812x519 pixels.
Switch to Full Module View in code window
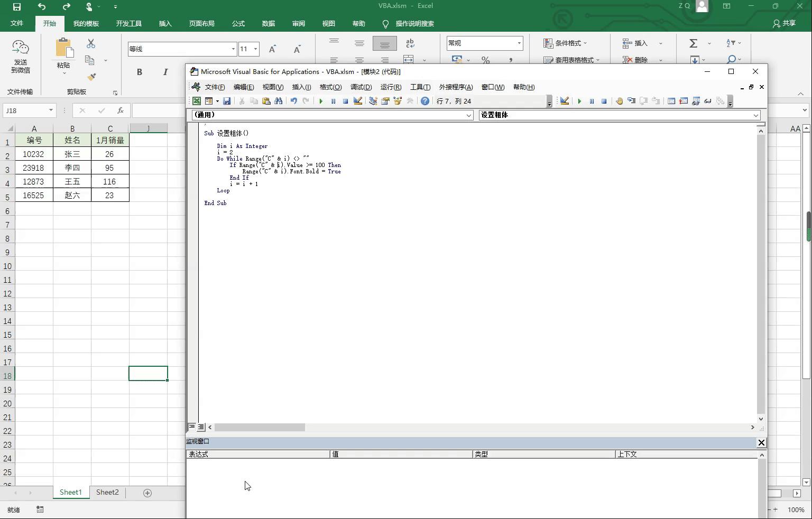tap(201, 427)
